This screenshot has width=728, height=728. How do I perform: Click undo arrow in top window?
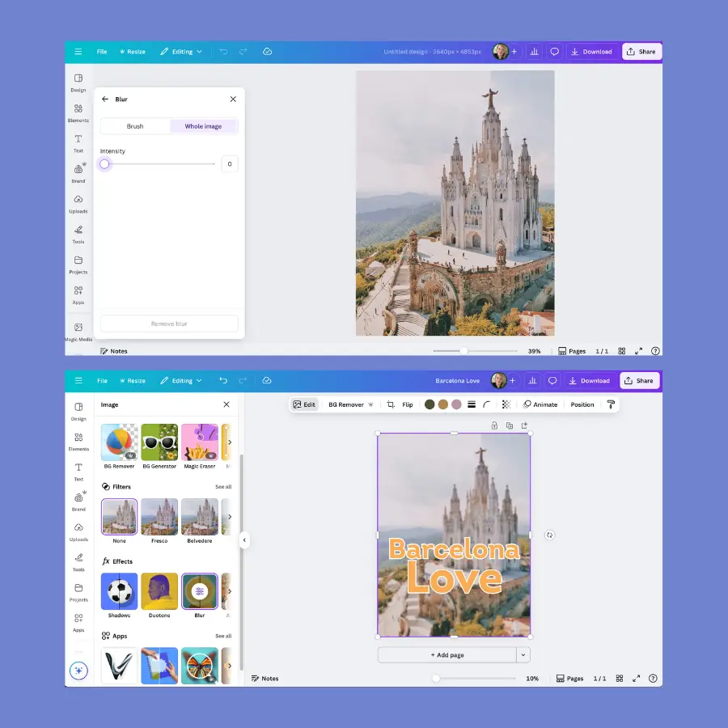pyautogui.click(x=223, y=52)
